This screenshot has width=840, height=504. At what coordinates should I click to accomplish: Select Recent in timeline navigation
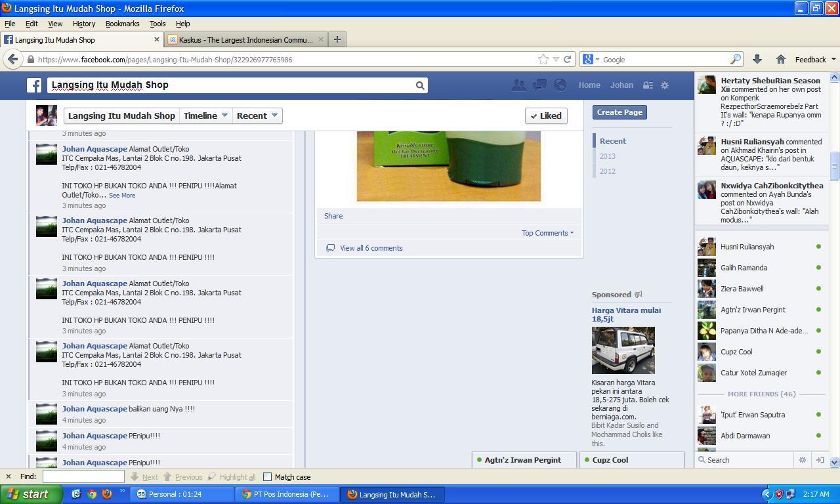coord(612,141)
